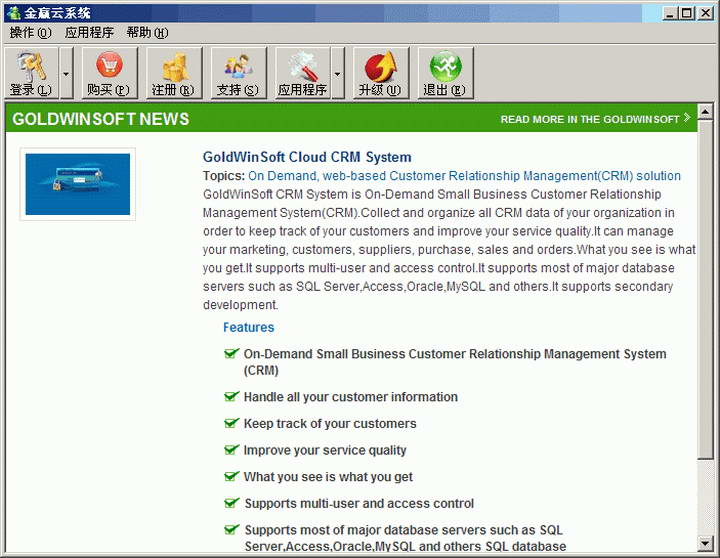Click the 注册(R) gold coins icon
Image resolution: width=720 pixels, height=558 pixels.
click(174, 67)
